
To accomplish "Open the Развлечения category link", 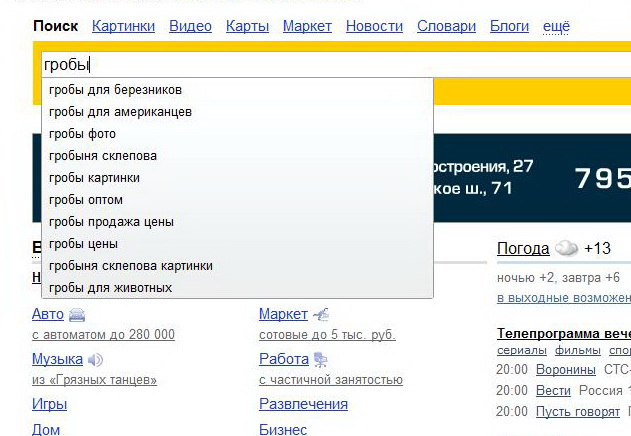I will (303, 404).
